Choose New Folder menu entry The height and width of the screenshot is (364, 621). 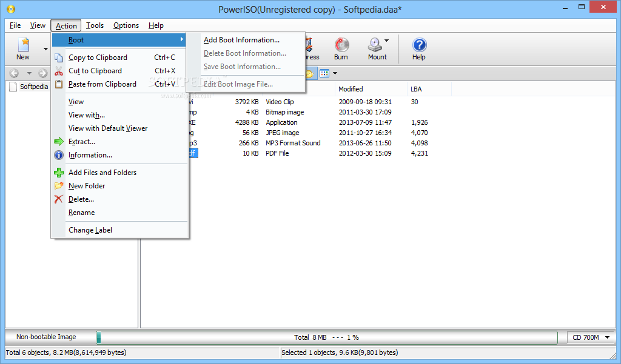coord(119,185)
